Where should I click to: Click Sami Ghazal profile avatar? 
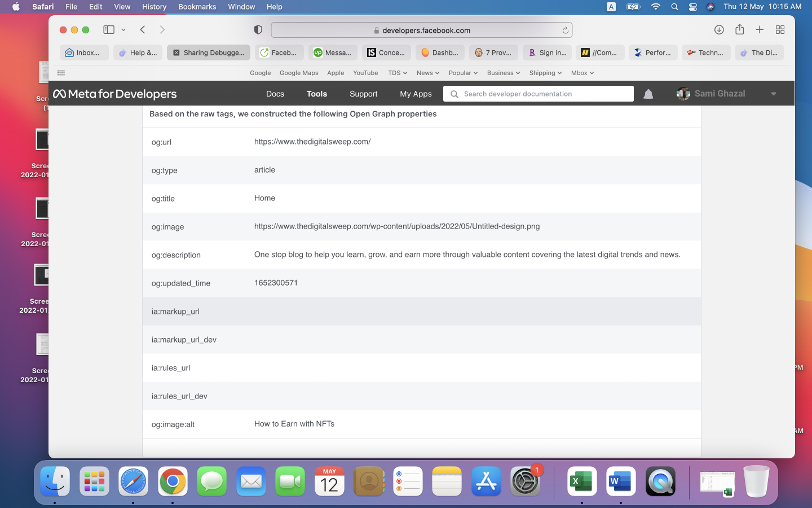[683, 94]
